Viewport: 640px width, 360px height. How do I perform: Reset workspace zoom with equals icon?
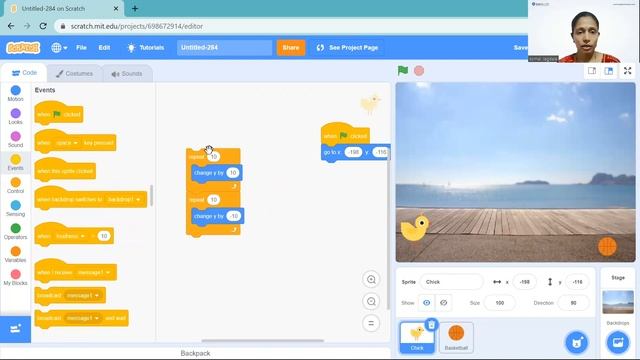tap(371, 323)
